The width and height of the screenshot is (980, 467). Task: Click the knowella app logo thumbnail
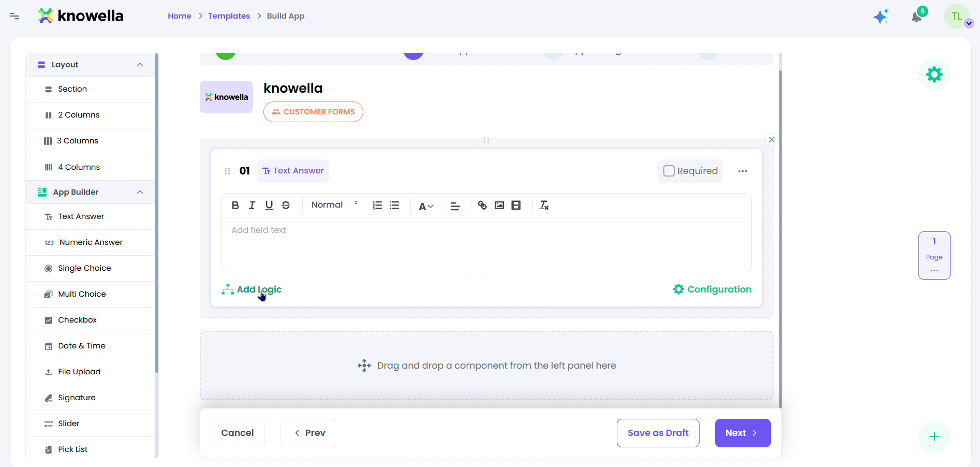(x=227, y=97)
